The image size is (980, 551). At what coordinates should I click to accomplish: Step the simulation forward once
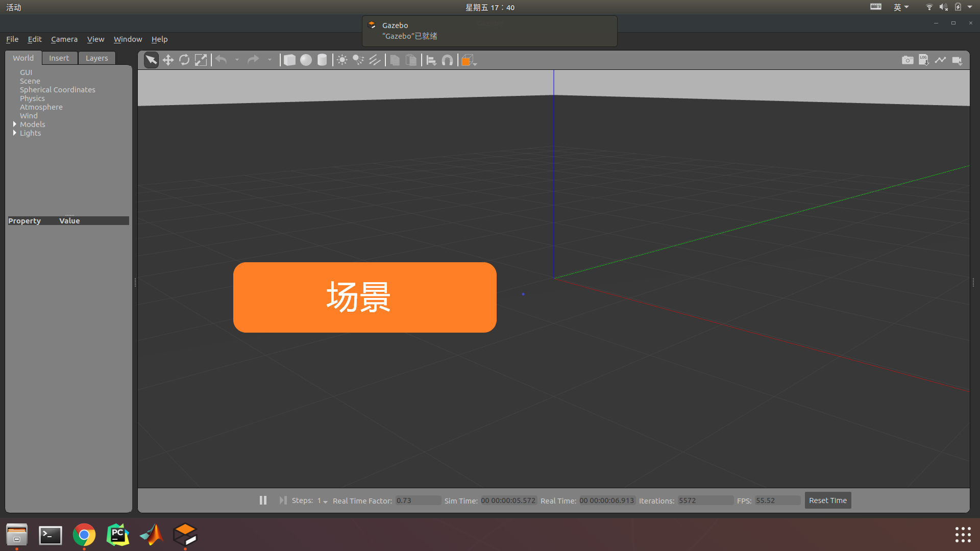[x=283, y=500]
